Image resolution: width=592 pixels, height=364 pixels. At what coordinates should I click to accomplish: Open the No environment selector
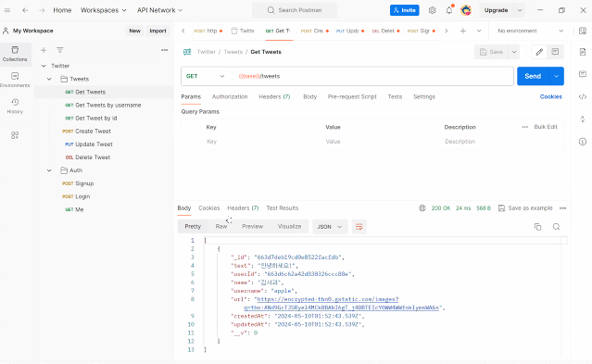coord(530,31)
